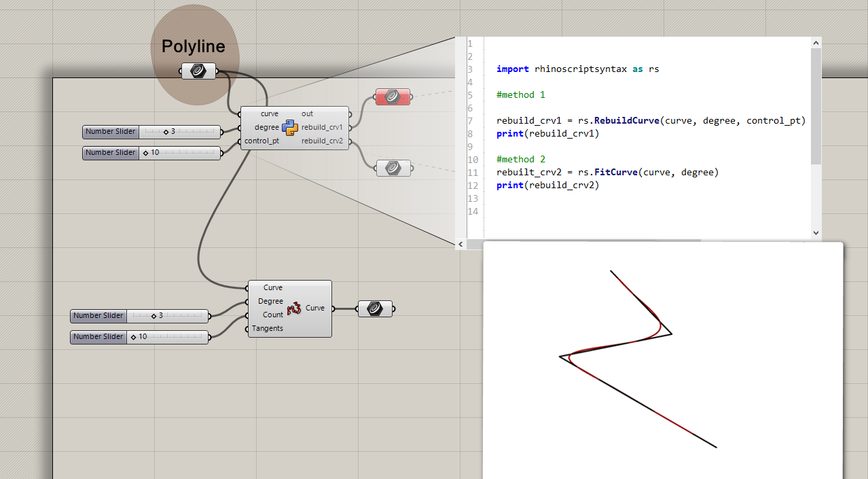Select the black Curve output container icon

coord(376,308)
